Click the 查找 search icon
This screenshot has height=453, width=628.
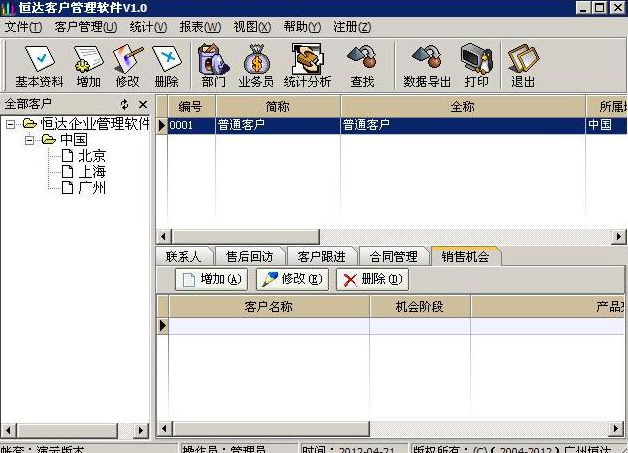(362, 66)
